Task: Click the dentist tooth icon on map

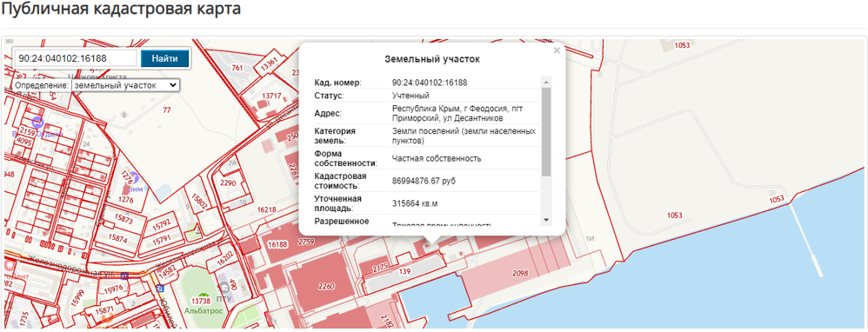Action: coord(10,265)
